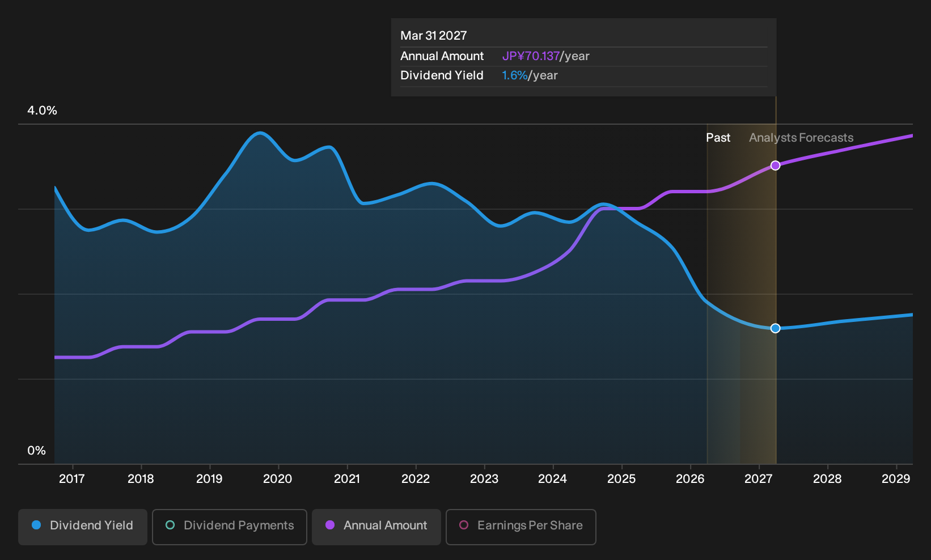Viewport: 931px width, 560px height.
Task: Click the pink Earnings Per Share circle
Action: coord(464,525)
